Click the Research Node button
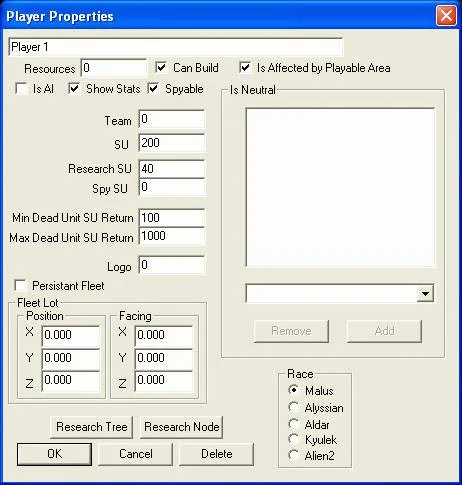Image resolution: width=462 pixels, height=485 pixels. (x=182, y=427)
